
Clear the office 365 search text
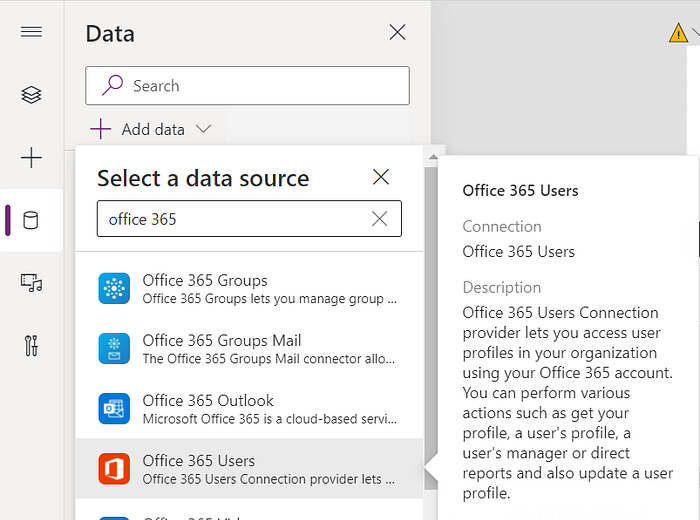pyautogui.click(x=379, y=219)
